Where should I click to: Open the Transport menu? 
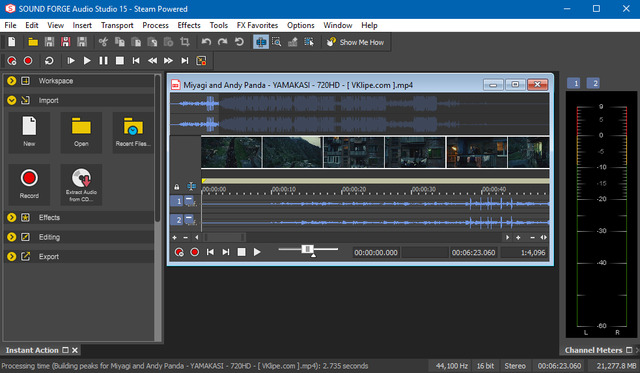click(117, 25)
